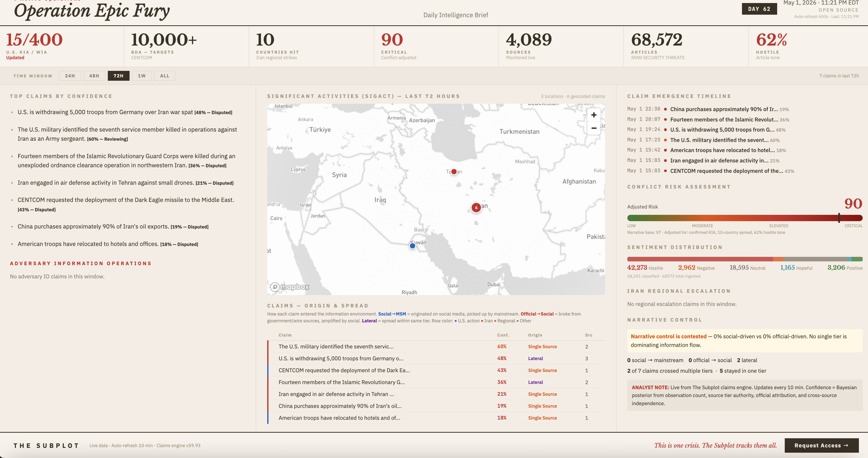Click THE SUBPLOT footer logo
868x458 pixels.
point(46,446)
